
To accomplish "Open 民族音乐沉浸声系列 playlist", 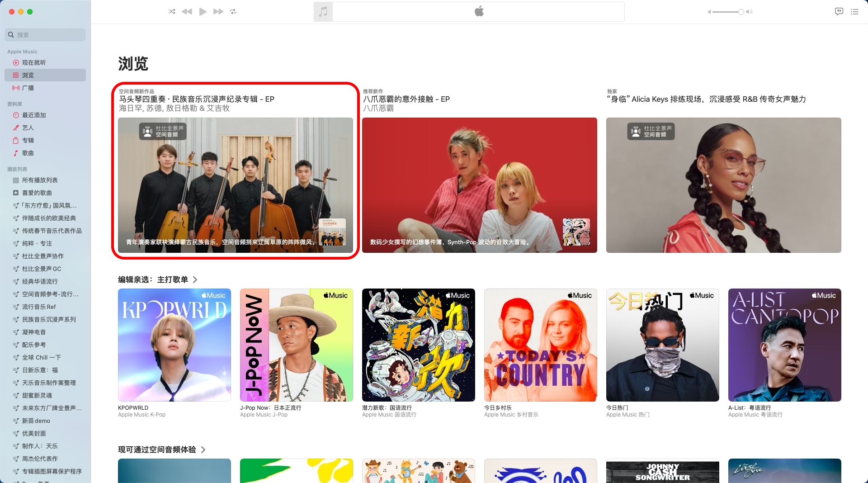I will pos(45,319).
